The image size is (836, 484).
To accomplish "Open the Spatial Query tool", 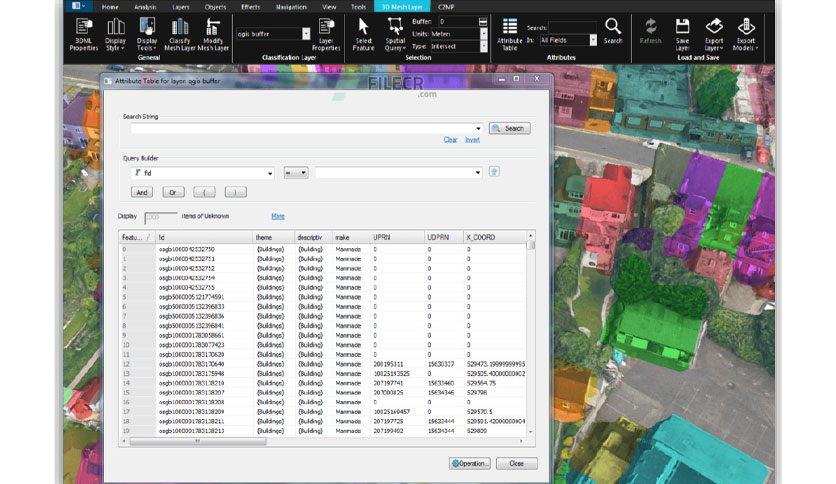I will pos(395,35).
